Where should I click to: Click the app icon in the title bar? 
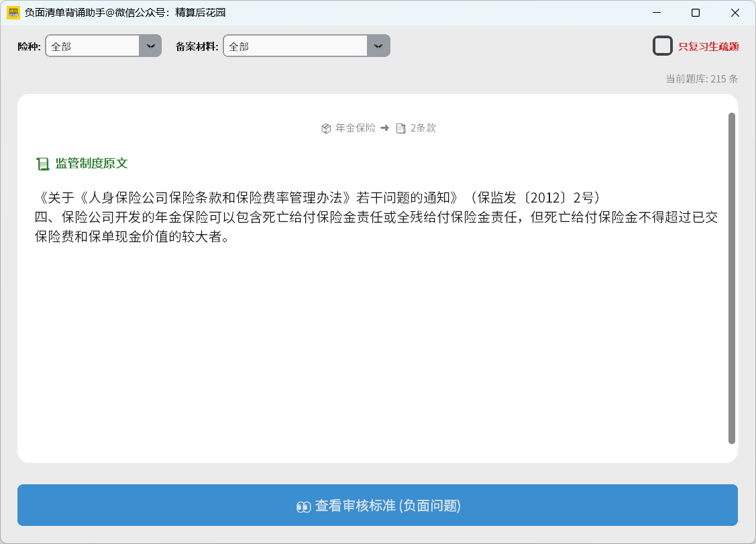(x=13, y=13)
